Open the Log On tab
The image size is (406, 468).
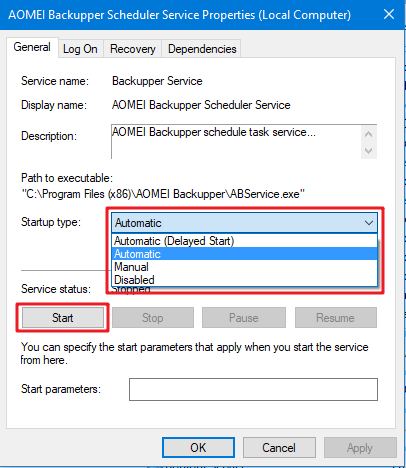[80, 49]
